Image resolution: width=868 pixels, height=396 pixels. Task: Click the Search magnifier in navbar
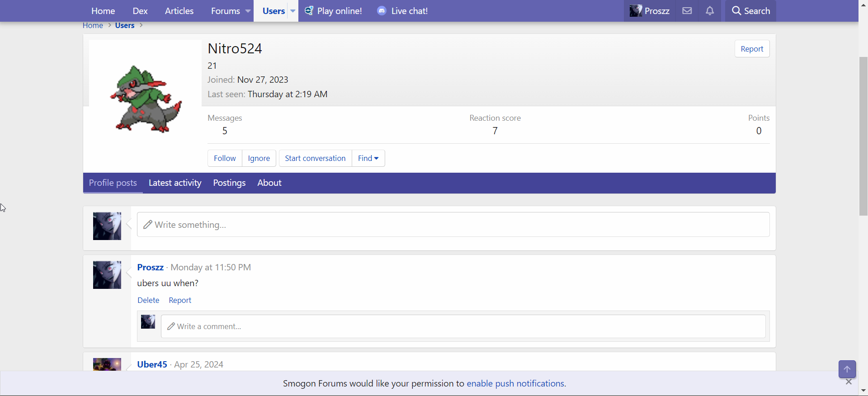tap(736, 11)
